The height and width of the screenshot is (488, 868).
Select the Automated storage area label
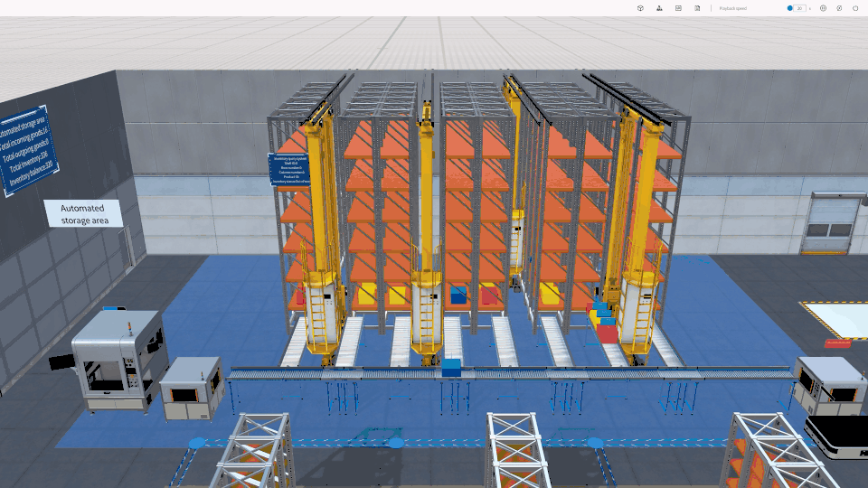[83, 213]
